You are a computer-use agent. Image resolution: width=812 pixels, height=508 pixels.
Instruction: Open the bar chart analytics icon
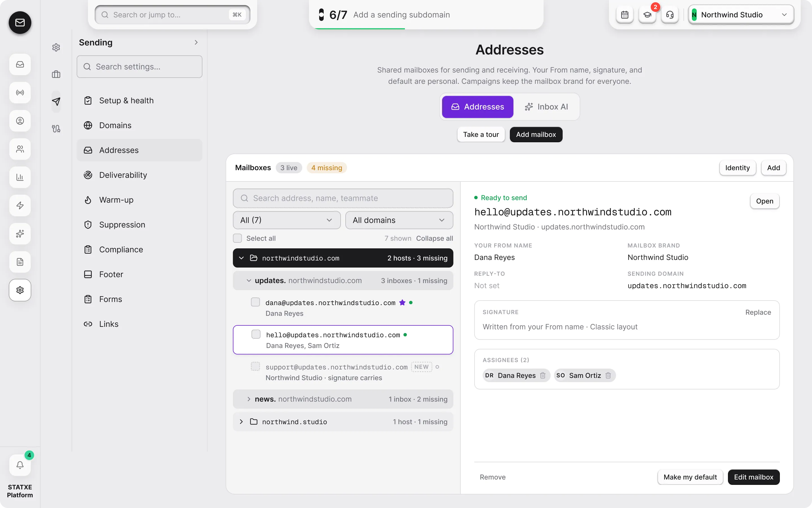tap(20, 177)
